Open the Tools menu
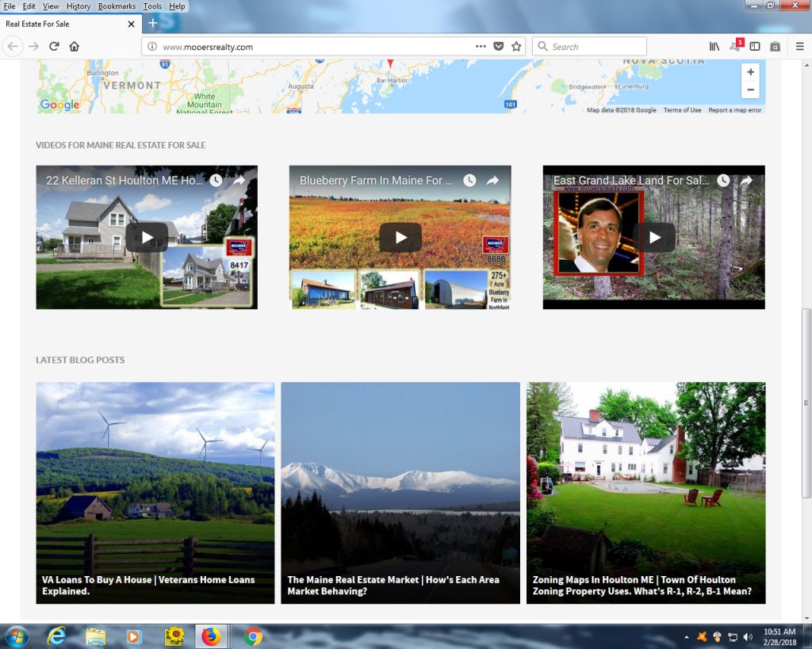 coord(152,6)
